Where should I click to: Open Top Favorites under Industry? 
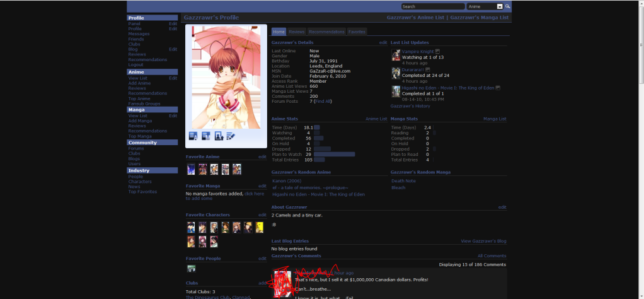[142, 192]
